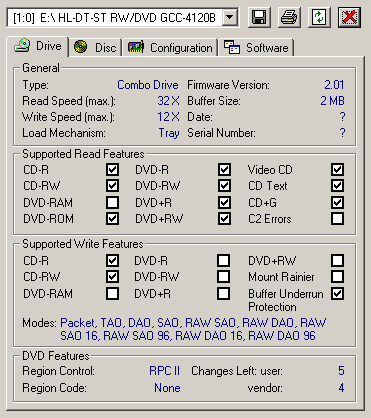This screenshot has width=371, height=418.
Task: Open the drive selection dropdown arrow
Action: (230, 17)
